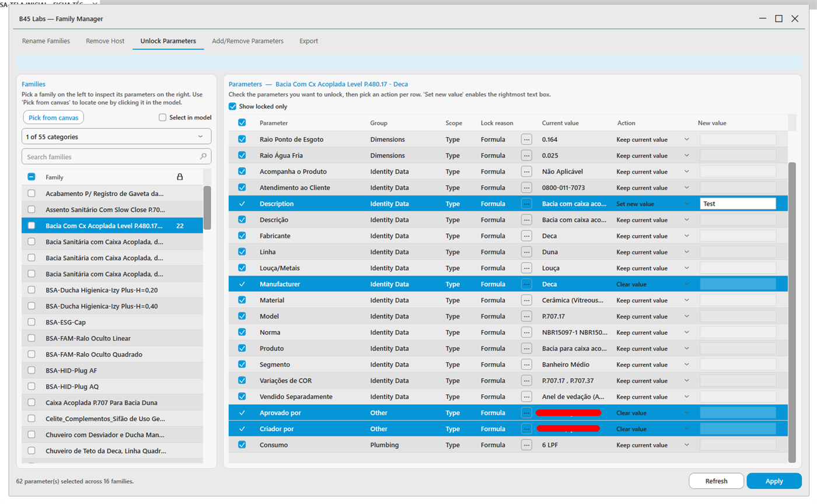Click the parameters table vertical scrollbar
Viewport: 817px width, 504px height.
coord(791,312)
